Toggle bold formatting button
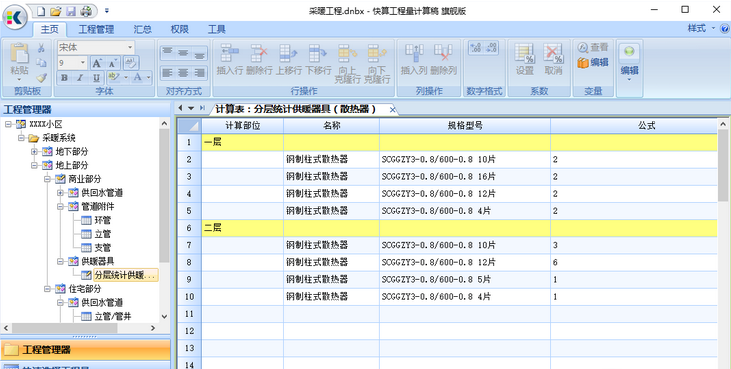The image size is (731, 369). (64, 77)
